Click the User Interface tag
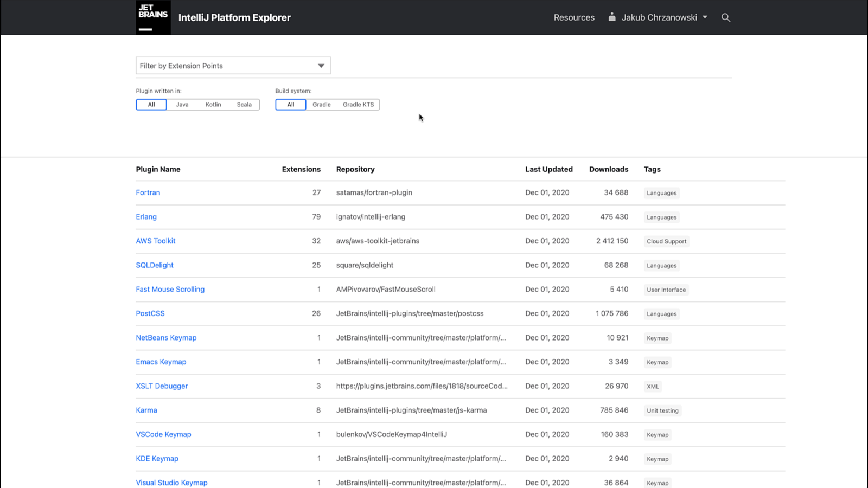868x488 pixels. click(666, 290)
